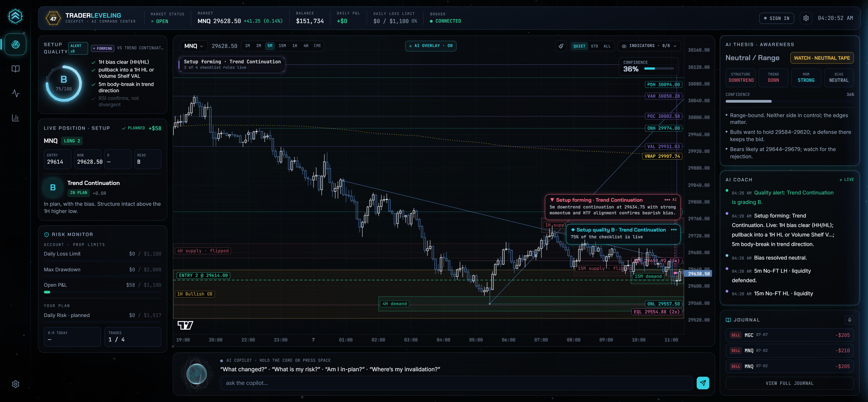
Task: Toggle the 5m body-break checklist item
Action: pyautogui.click(x=123, y=87)
